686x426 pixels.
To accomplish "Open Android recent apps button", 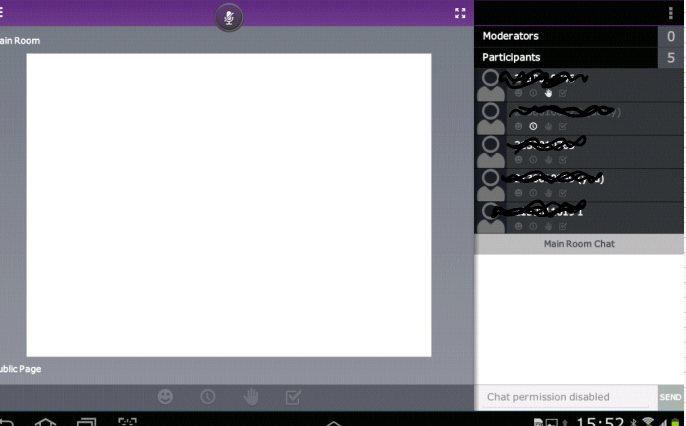I will coord(86,422).
